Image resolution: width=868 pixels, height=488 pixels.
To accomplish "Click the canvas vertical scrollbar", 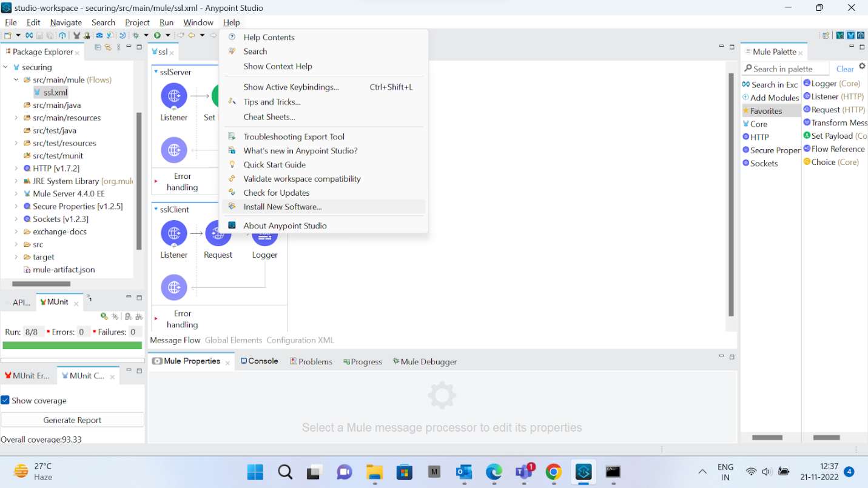I will 731,194.
